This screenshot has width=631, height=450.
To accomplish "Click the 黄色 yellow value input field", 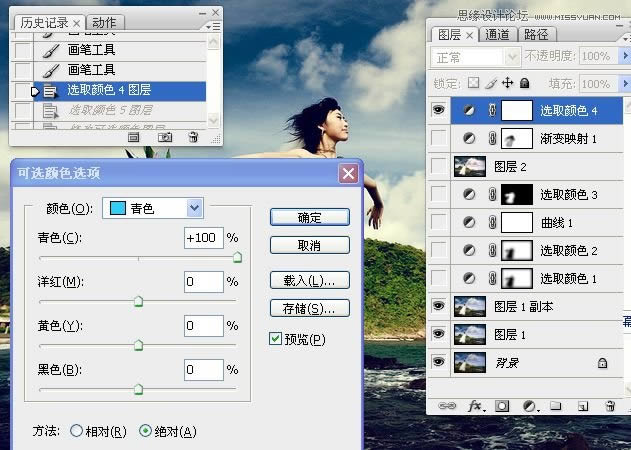I will click(x=203, y=325).
